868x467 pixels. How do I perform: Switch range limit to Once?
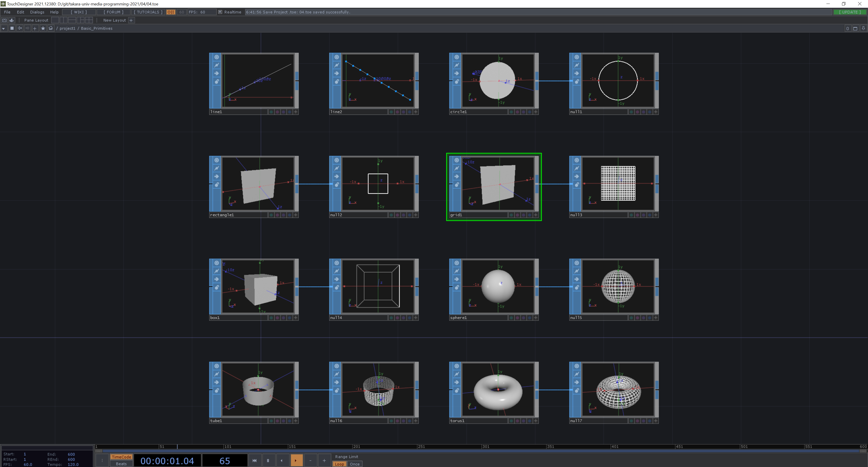point(354,464)
